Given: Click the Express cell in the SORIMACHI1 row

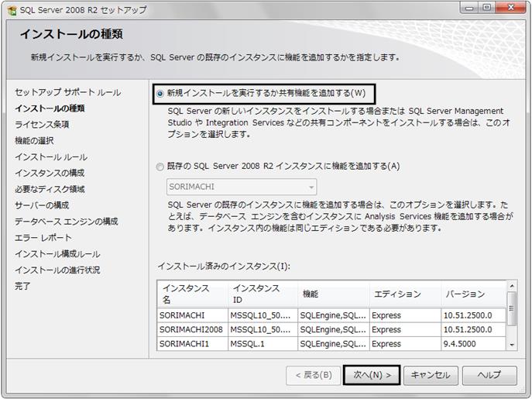Looking at the screenshot, I should tap(406, 344).
